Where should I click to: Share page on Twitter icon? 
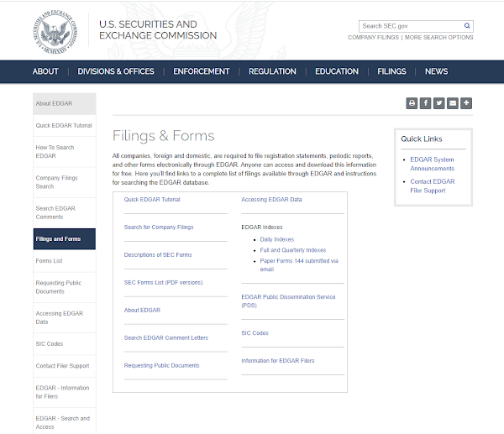click(439, 103)
